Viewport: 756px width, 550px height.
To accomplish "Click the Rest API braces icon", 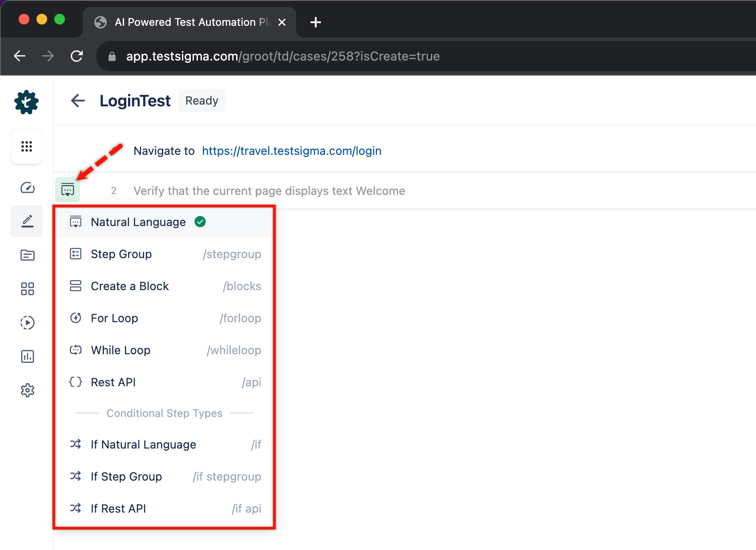I will (x=76, y=382).
